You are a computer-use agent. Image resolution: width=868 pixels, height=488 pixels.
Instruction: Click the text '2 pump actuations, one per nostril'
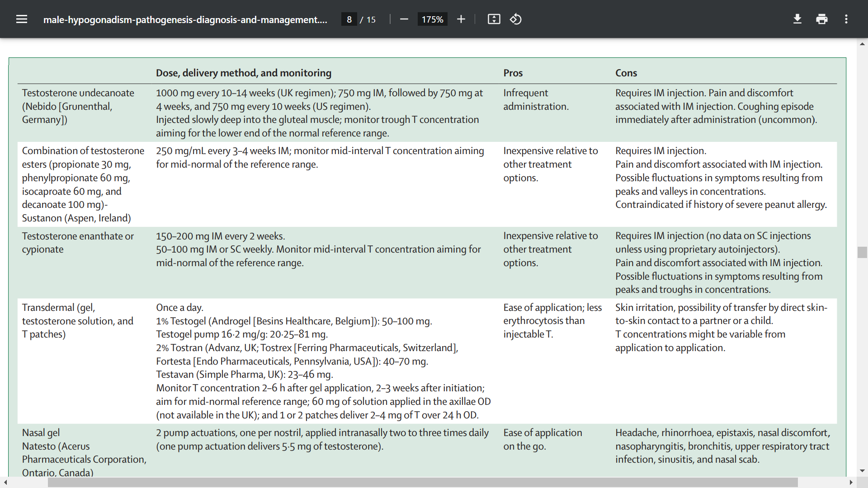pos(229,432)
